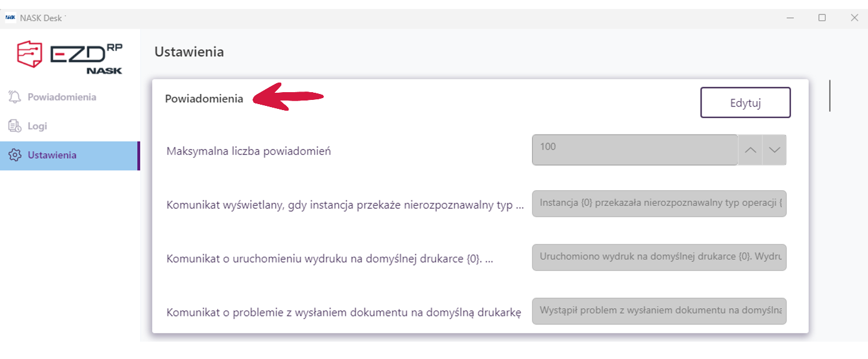The height and width of the screenshot is (359, 868).
Task: Select the Ustawienia label in the sidebar
Action: (x=52, y=156)
